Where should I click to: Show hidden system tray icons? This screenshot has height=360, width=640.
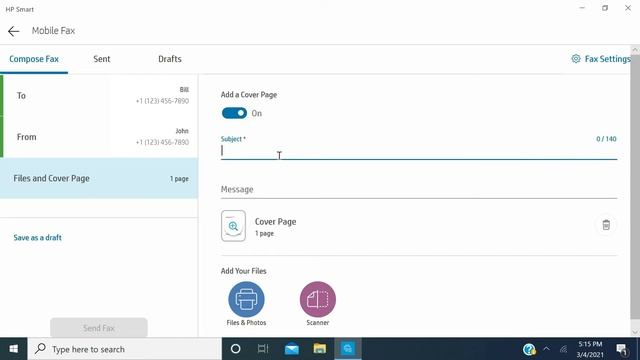(x=547, y=349)
